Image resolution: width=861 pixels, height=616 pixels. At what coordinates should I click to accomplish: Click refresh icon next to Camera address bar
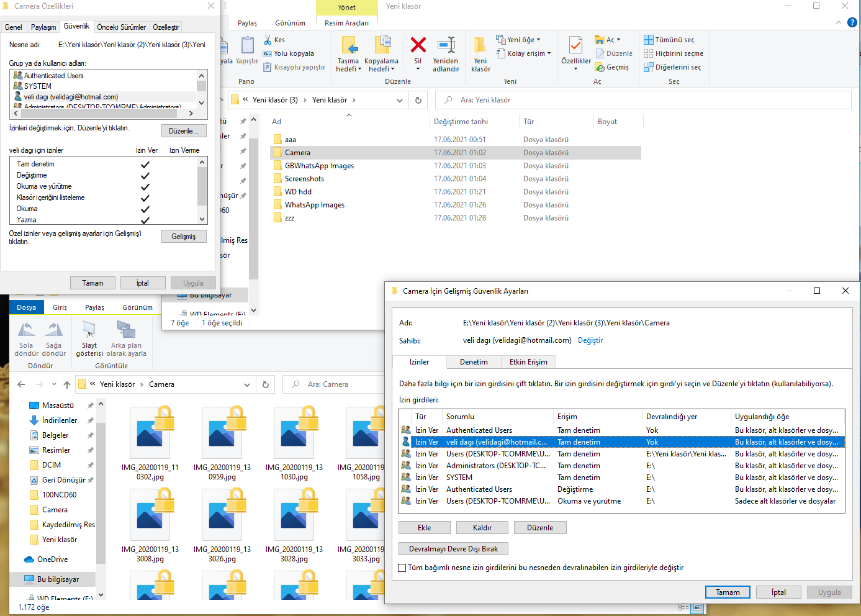266,384
